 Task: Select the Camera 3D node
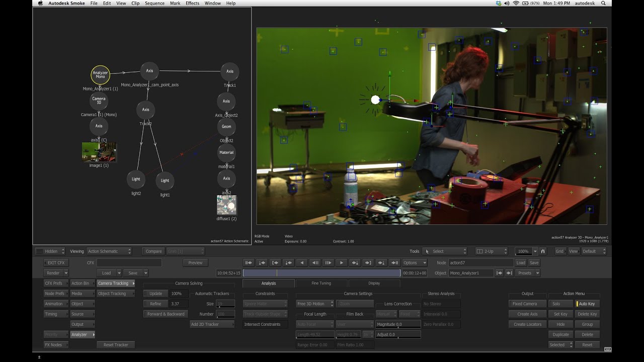[x=99, y=101]
